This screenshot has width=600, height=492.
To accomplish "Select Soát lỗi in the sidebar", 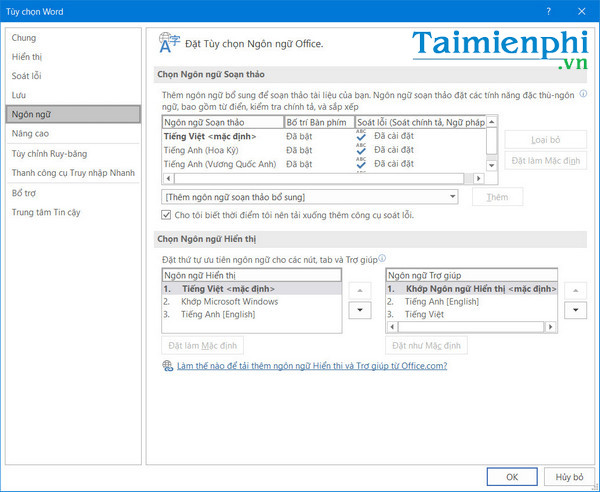I will [73, 76].
